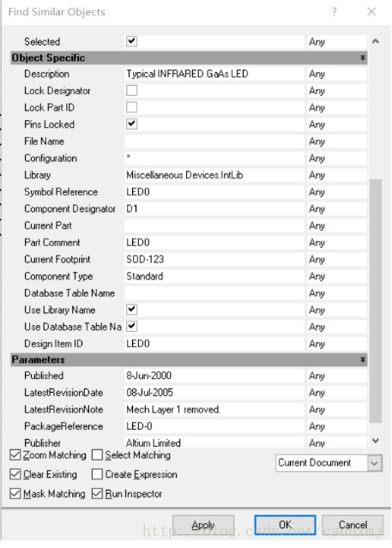Screen dimensions: 392x548
Task: Uncheck Use Database Table Name checkbox
Action: click(131, 327)
